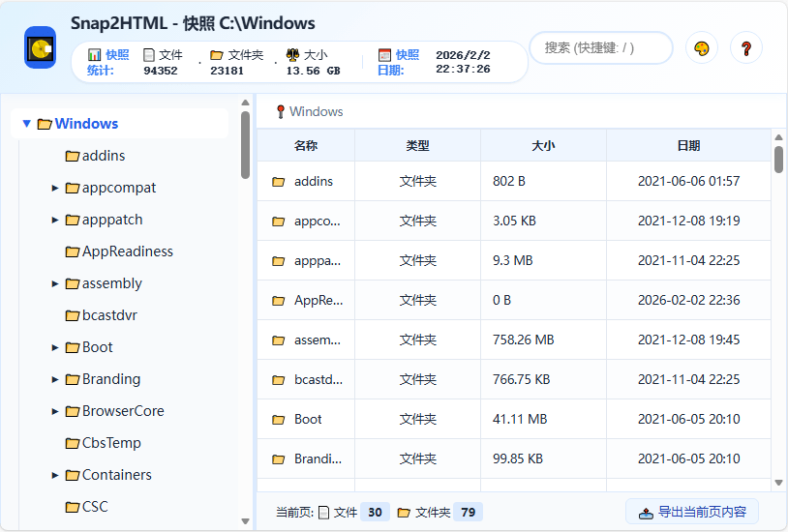The height and width of the screenshot is (532, 788).
Task: Click into the 搜索 search field
Action: point(600,47)
